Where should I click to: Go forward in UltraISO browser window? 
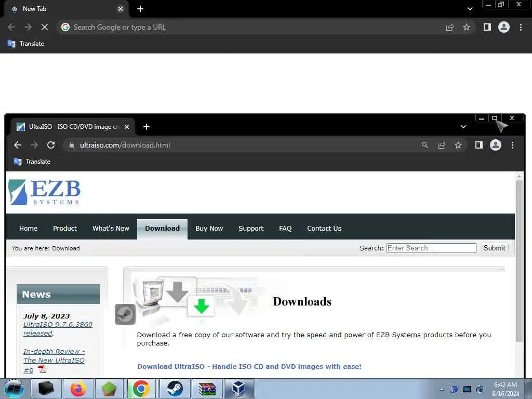(34, 145)
